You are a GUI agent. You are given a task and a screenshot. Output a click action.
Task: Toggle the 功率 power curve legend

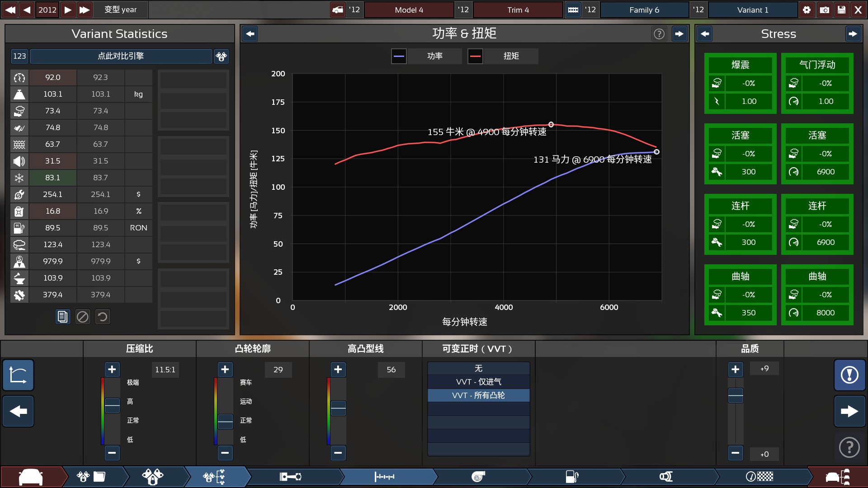coord(399,56)
